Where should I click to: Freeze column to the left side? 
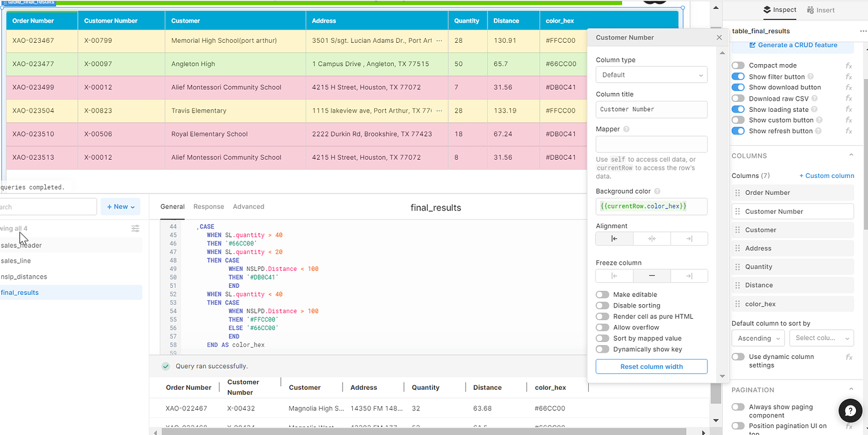(x=614, y=276)
